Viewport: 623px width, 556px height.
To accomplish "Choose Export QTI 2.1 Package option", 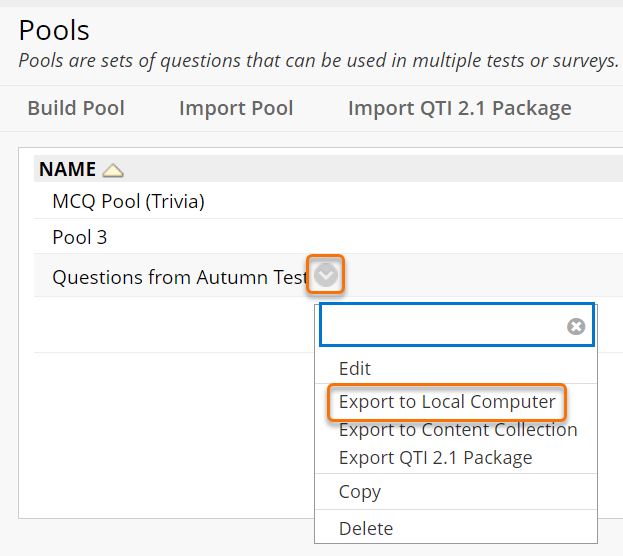I will click(435, 458).
